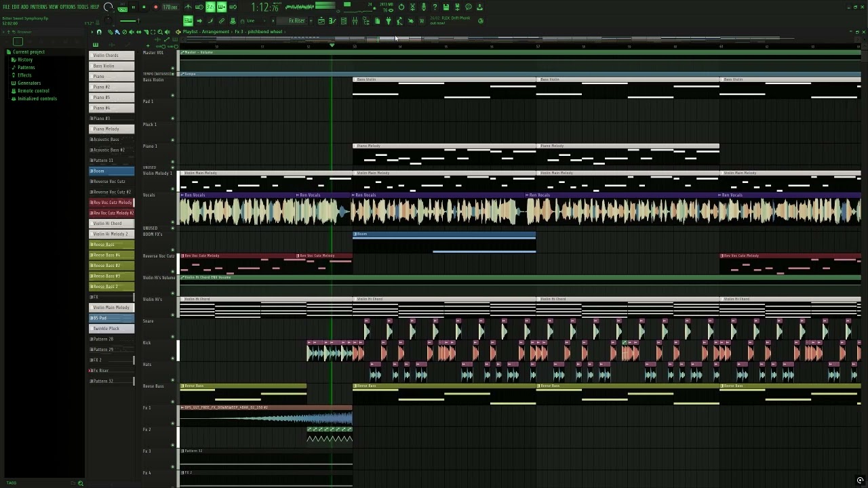Click the pause playback button

pos(133,7)
